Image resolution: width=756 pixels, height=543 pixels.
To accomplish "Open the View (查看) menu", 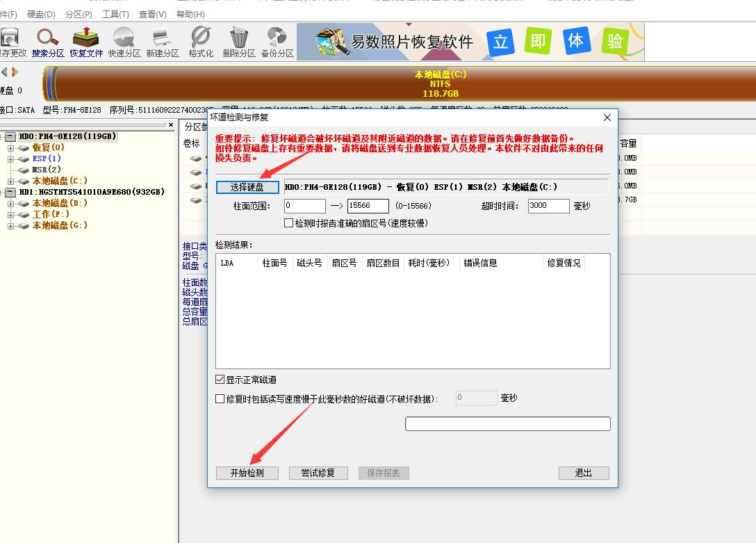I will coord(152,14).
